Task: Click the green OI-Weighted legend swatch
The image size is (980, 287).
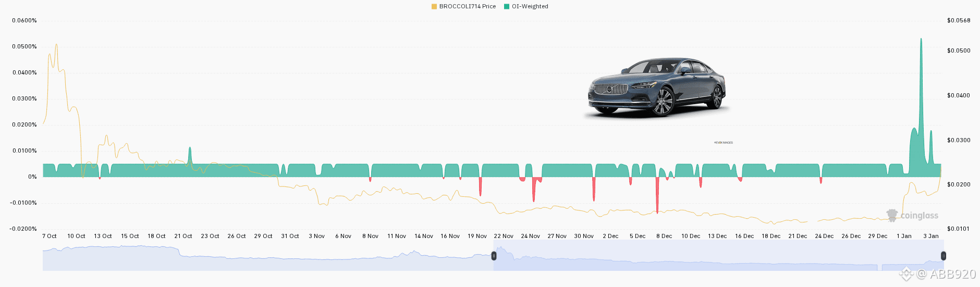Action: point(507,6)
